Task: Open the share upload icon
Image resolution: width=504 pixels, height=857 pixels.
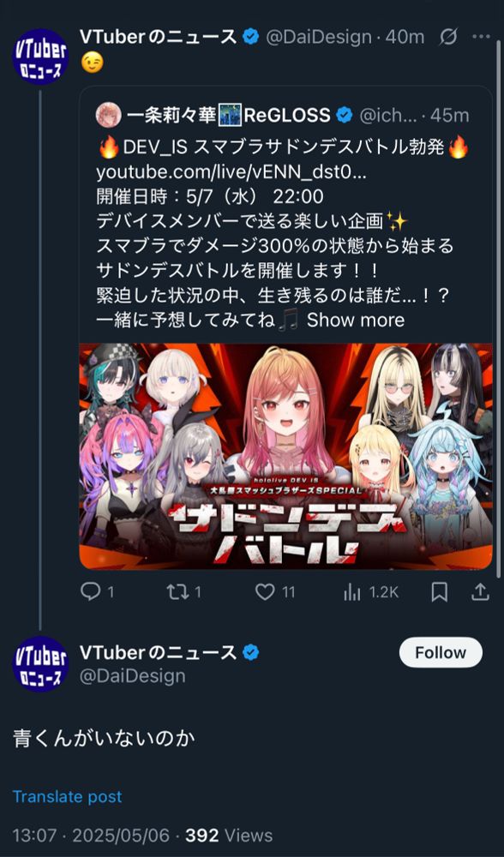Action: coord(480,591)
